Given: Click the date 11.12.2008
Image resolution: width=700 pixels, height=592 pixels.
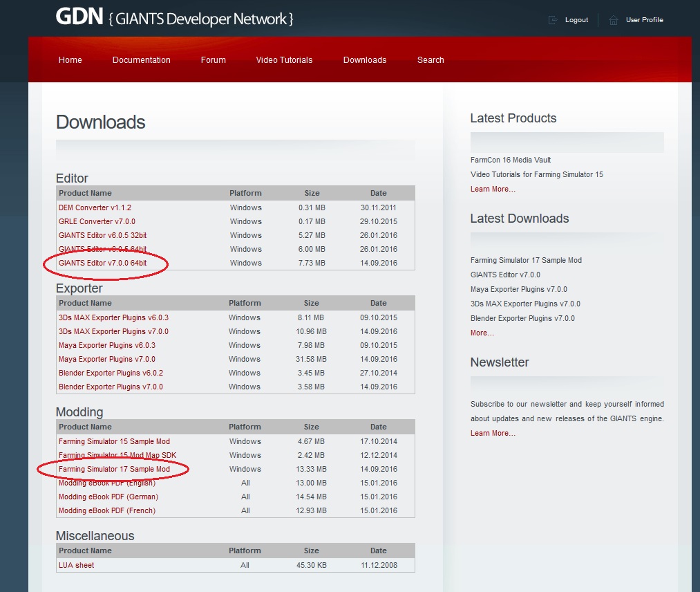Looking at the screenshot, I should point(379,565).
